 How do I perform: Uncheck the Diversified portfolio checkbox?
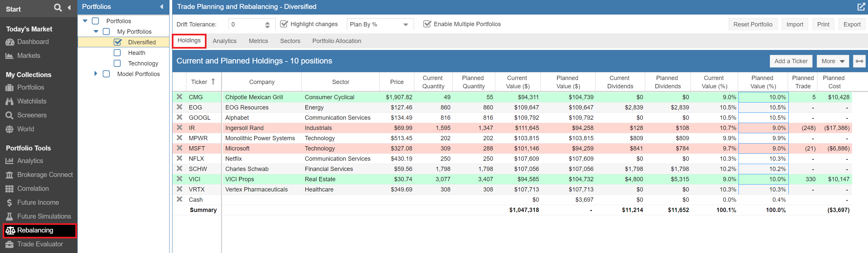point(118,42)
